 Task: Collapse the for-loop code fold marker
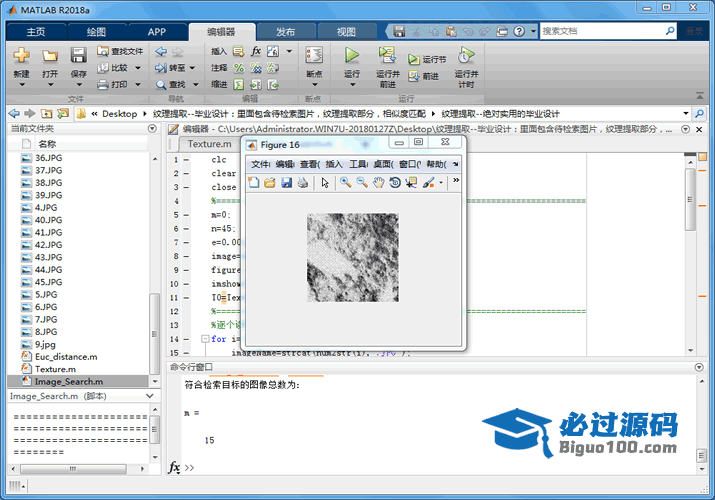pyautogui.click(x=205, y=339)
